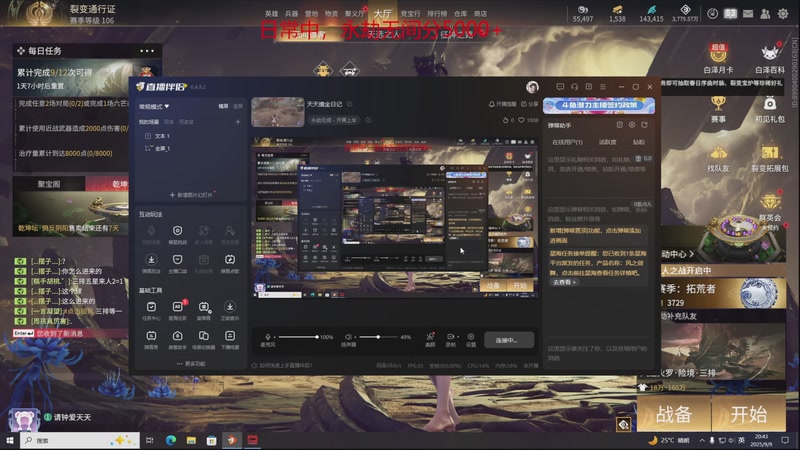Screen dimensions: 800x450
Task: Open the hamburger menu in streaming app title bar
Action: (603, 87)
